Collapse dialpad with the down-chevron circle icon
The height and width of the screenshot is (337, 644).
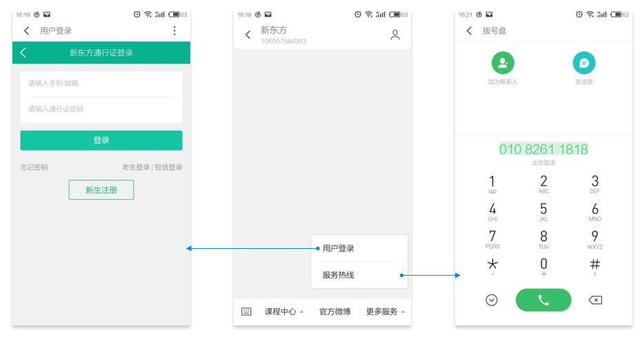coord(492,300)
